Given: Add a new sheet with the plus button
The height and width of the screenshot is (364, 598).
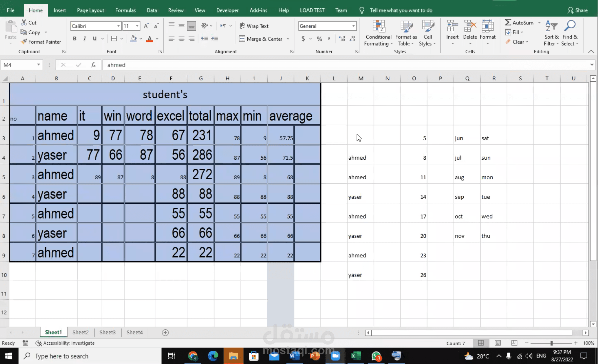Looking at the screenshot, I should pyautogui.click(x=165, y=332).
